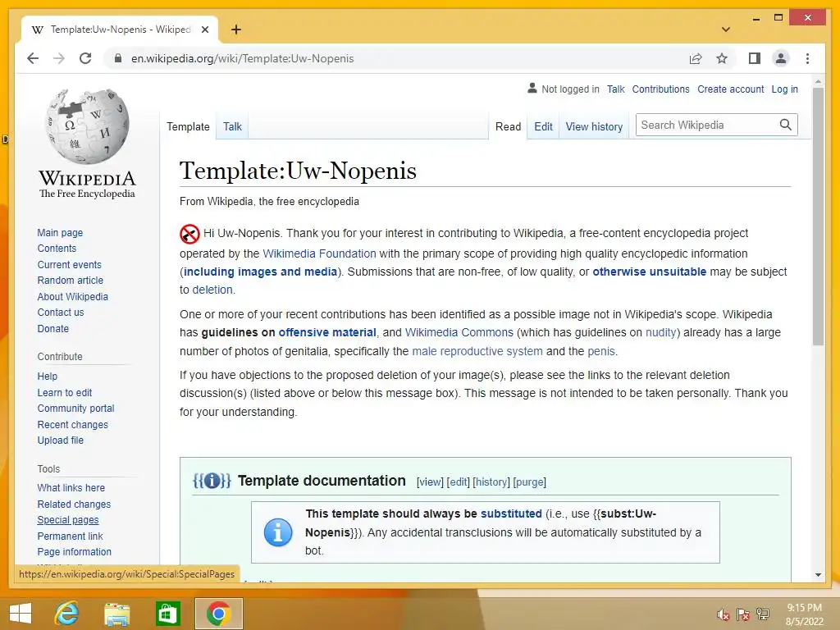Open Special pages link
This screenshot has height=630, width=840.
[x=68, y=519]
